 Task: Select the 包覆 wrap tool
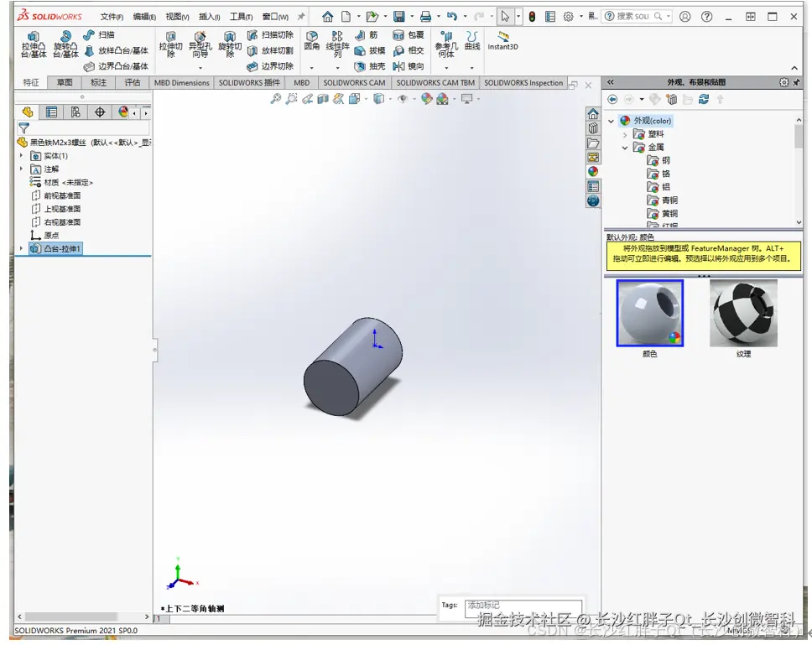[408, 34]
